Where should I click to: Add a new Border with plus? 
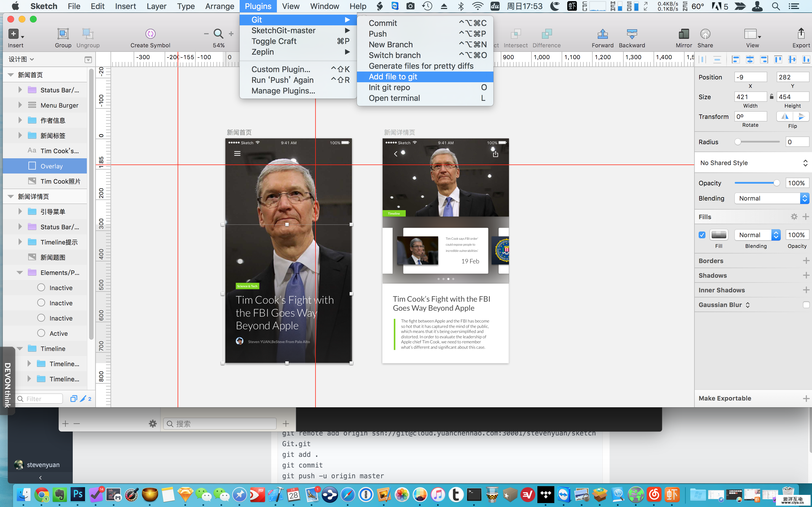point(806,261)
